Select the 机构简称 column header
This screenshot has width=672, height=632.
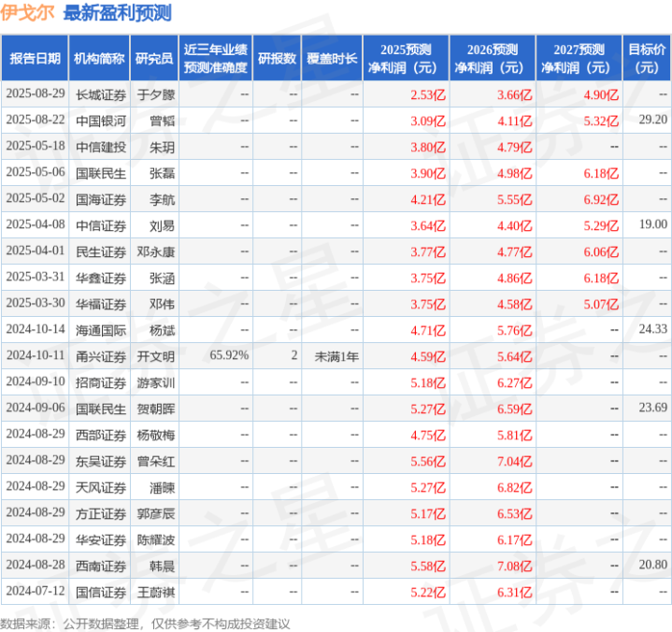coord(99,58)
